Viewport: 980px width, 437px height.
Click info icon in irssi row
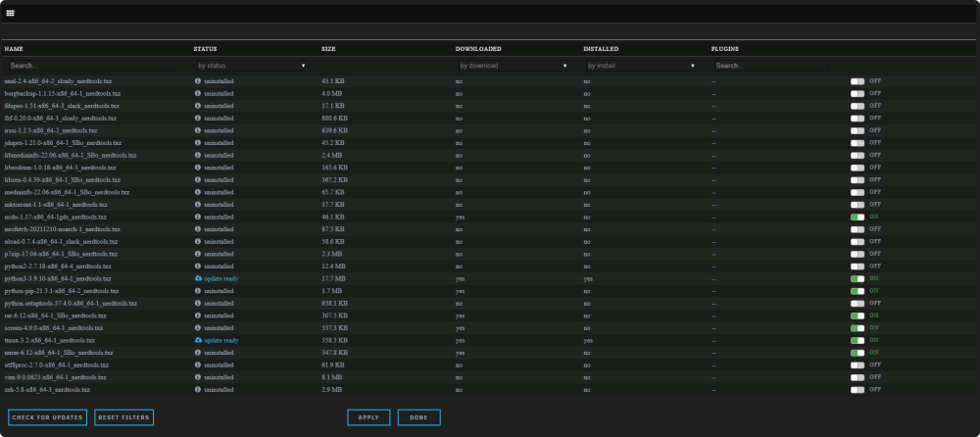(198, 130)
